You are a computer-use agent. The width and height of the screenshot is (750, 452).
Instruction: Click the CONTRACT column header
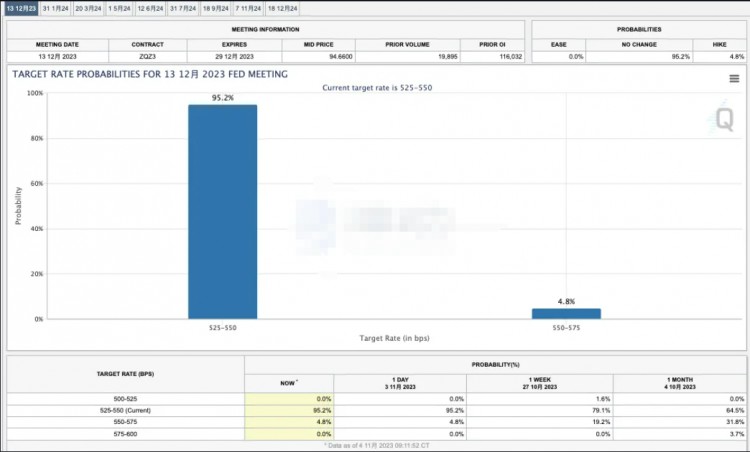(148, 44)
